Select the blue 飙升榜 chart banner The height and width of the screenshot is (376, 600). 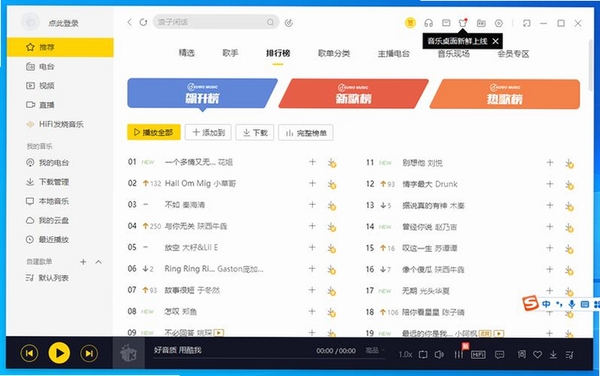202,93
